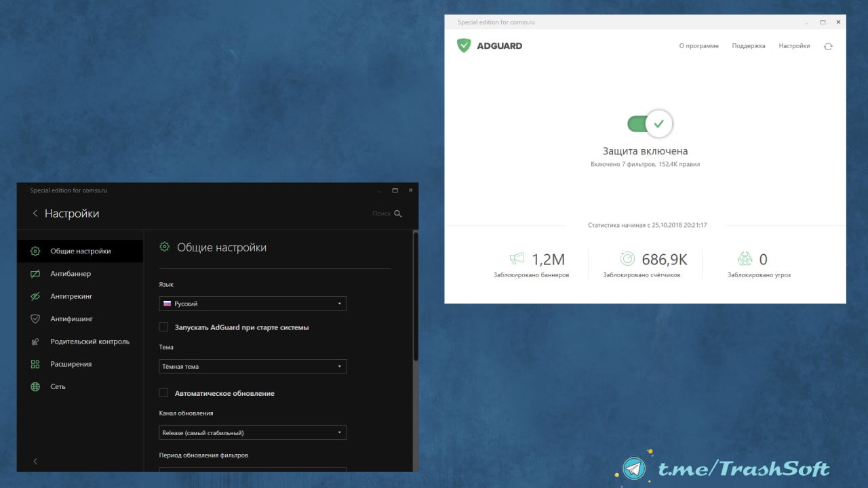Toggle the protection switch off
Screen dimensions: 868x488
(650, 123)
